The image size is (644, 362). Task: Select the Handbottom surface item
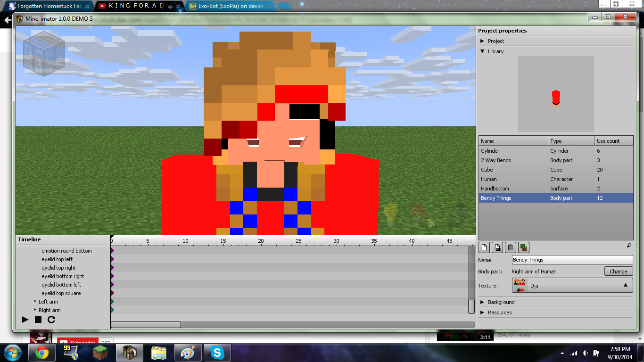556,189
